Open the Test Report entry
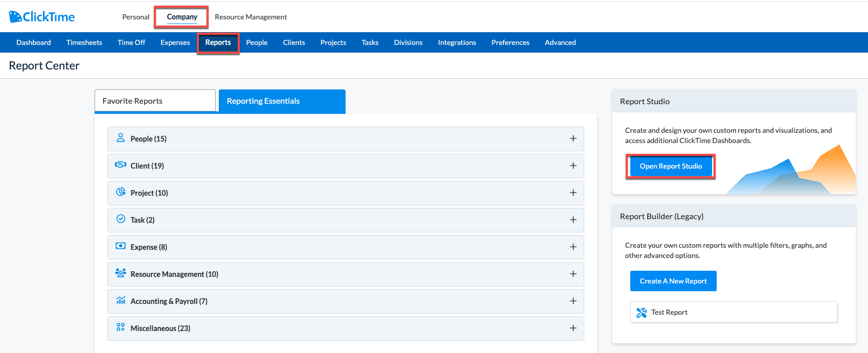The image size is (868, 353). point(734,312)
